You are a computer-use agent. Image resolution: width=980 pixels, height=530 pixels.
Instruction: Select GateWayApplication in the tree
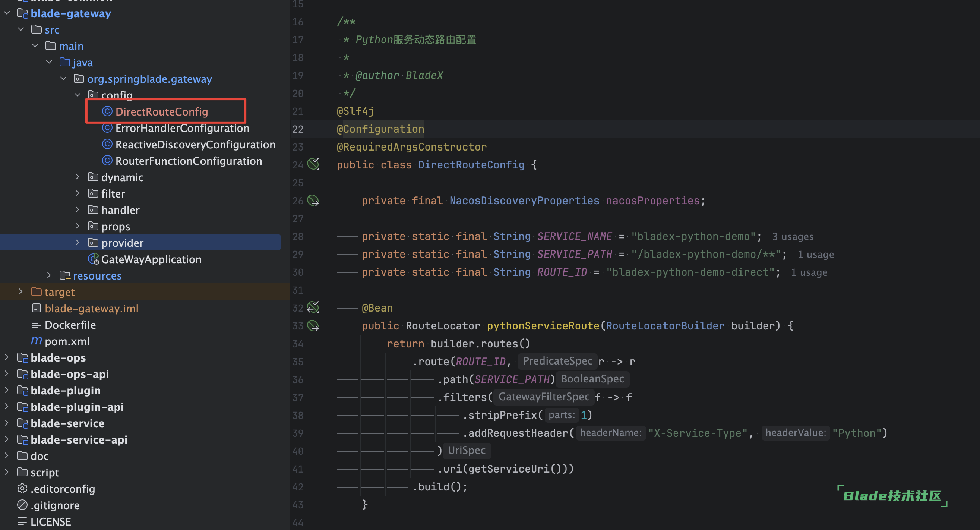tap(151, 259)
